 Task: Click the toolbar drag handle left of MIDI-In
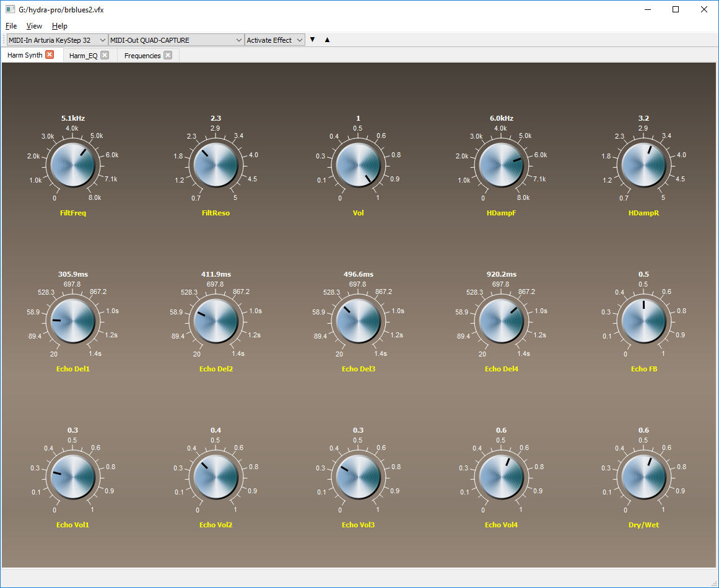pos(4,40)
